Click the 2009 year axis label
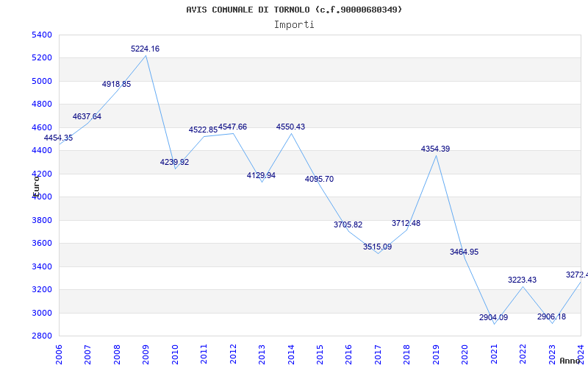 click(x=146, y=355)
